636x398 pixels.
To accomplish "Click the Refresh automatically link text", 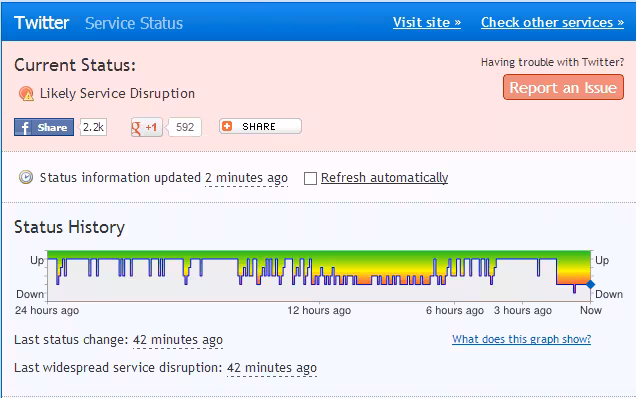I will coord(385,178).
